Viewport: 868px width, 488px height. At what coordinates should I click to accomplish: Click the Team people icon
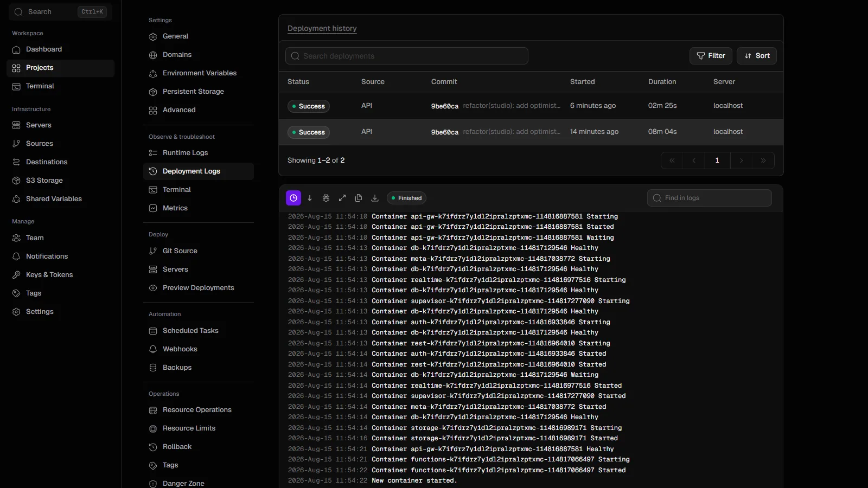[x=16, y=238]
